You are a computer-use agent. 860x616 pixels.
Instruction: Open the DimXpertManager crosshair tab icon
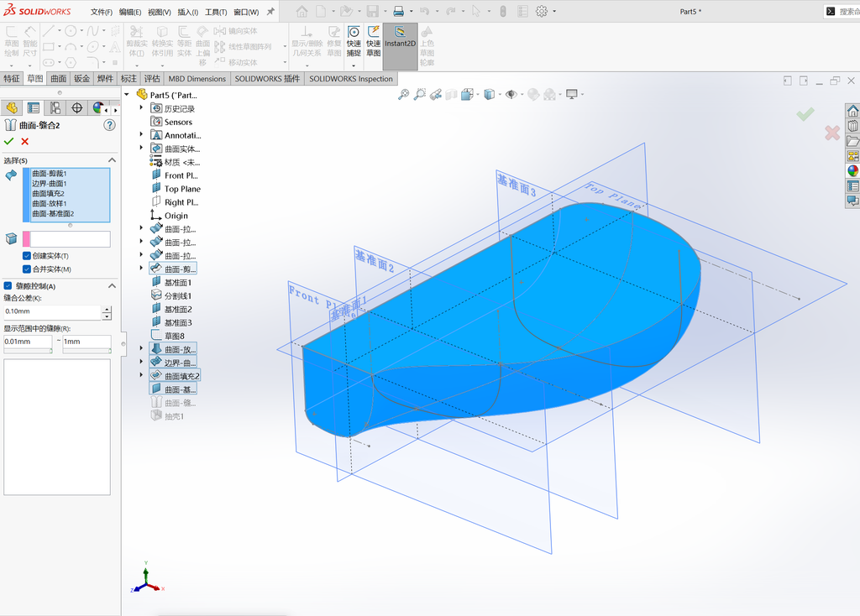coord(76,108)
